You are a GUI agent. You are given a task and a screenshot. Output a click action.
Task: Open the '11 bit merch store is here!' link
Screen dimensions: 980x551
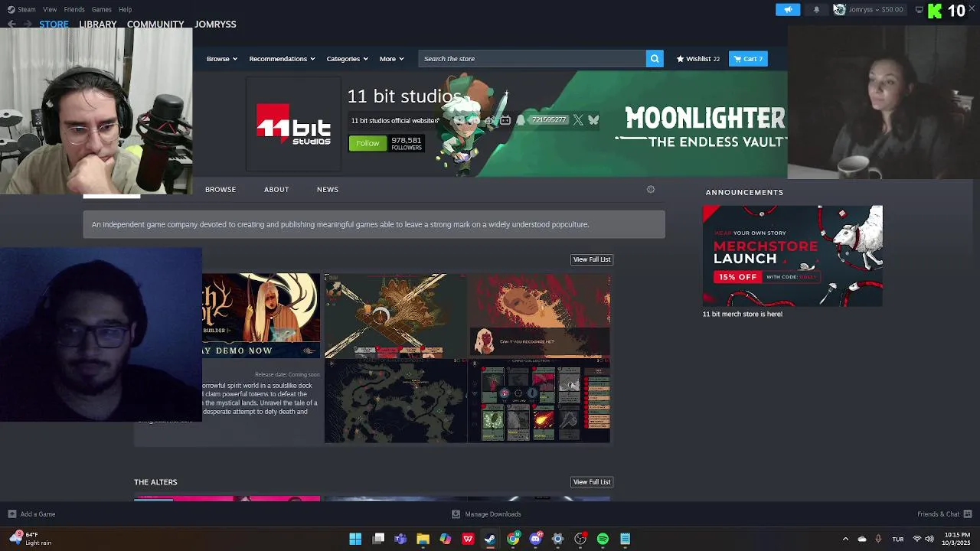(743, 314)
